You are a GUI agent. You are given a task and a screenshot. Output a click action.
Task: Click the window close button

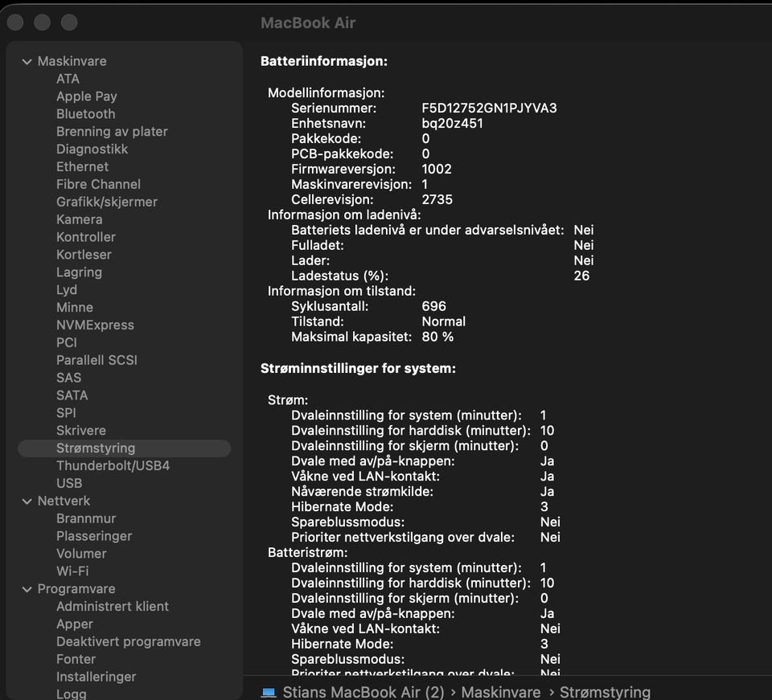click(x=15, y=23)
